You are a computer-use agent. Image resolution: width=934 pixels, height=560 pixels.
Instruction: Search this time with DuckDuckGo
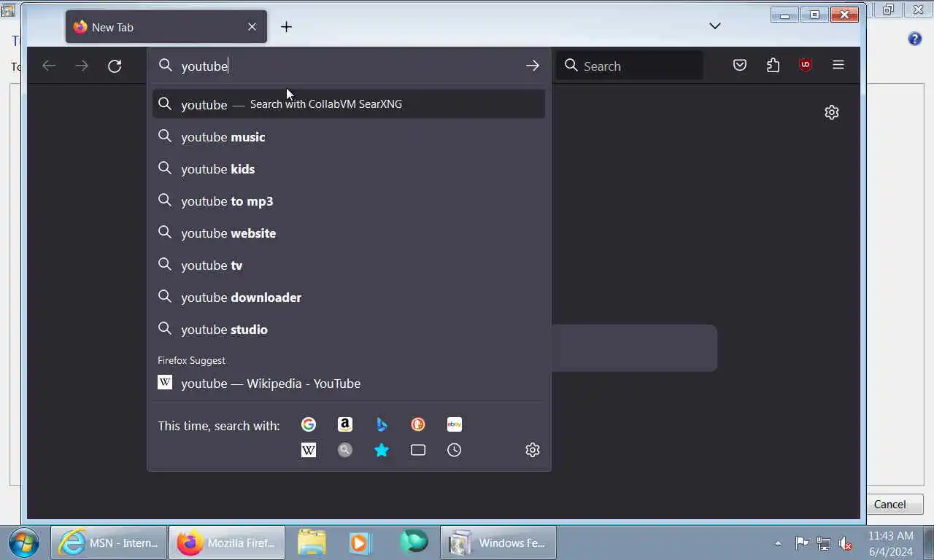click(x=418, y=424)
